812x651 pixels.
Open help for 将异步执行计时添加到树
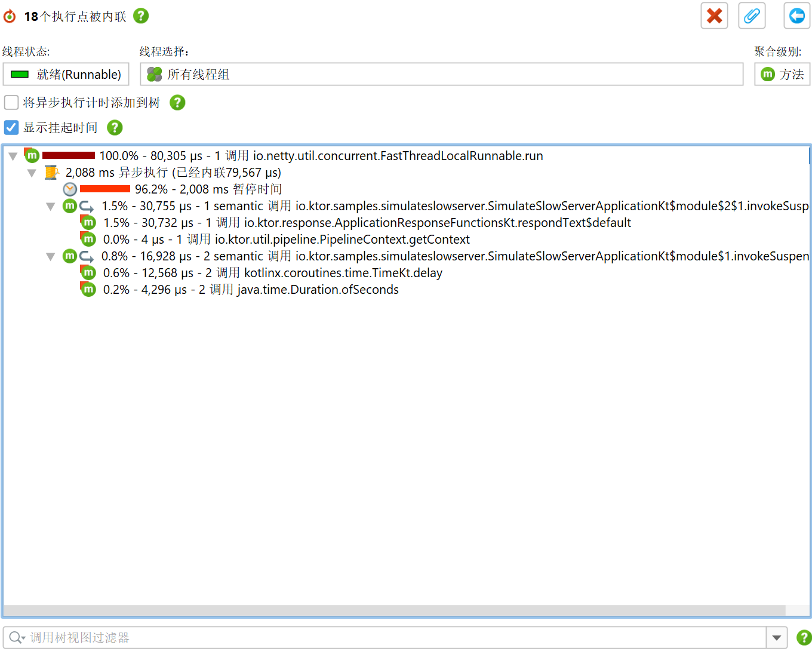pos(177,103)
